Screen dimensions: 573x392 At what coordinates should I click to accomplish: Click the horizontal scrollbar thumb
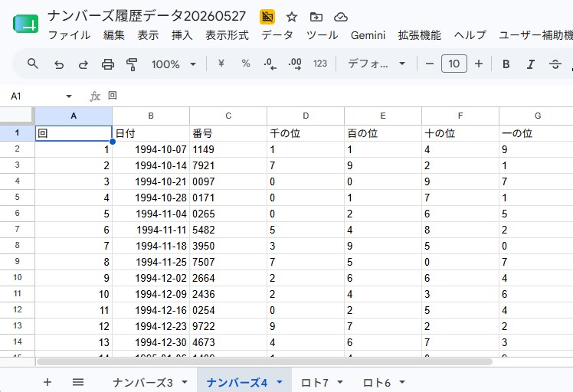[264, 362]
